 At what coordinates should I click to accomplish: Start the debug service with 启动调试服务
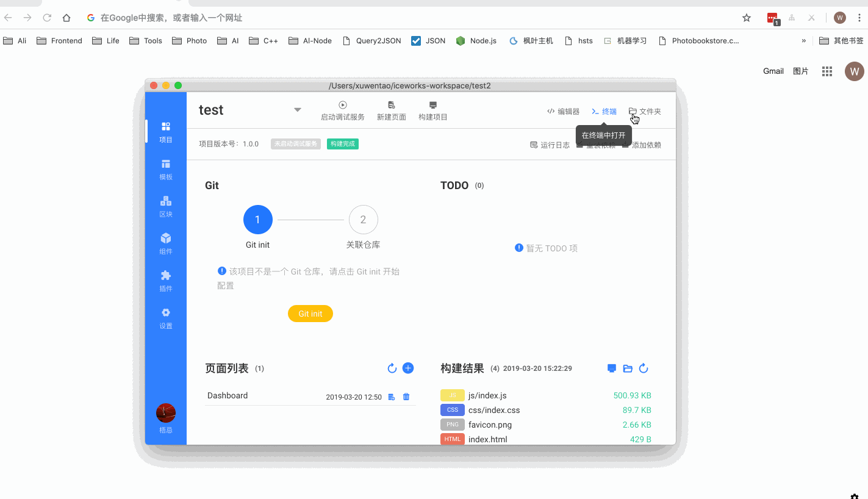tap(343, 111)
